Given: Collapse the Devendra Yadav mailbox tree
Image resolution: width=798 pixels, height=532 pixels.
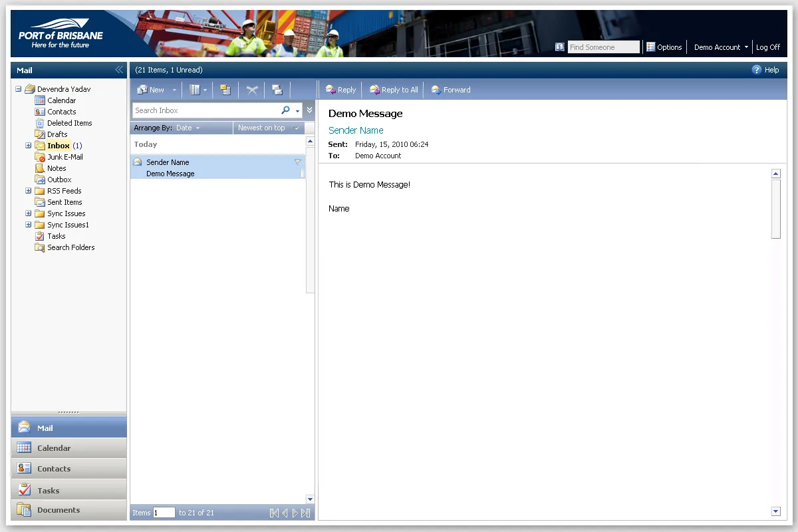Looking at the screenshot, I should tap(19, 89).
